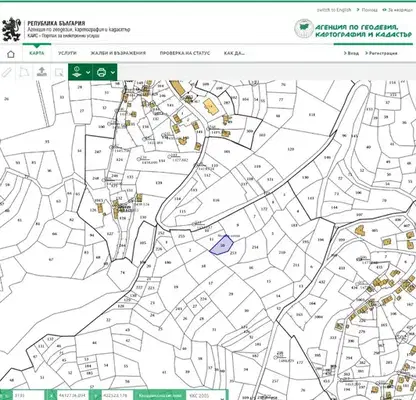Screen dimensions: 416x400
Task: Switch to English link
Action: click(334, 10)
